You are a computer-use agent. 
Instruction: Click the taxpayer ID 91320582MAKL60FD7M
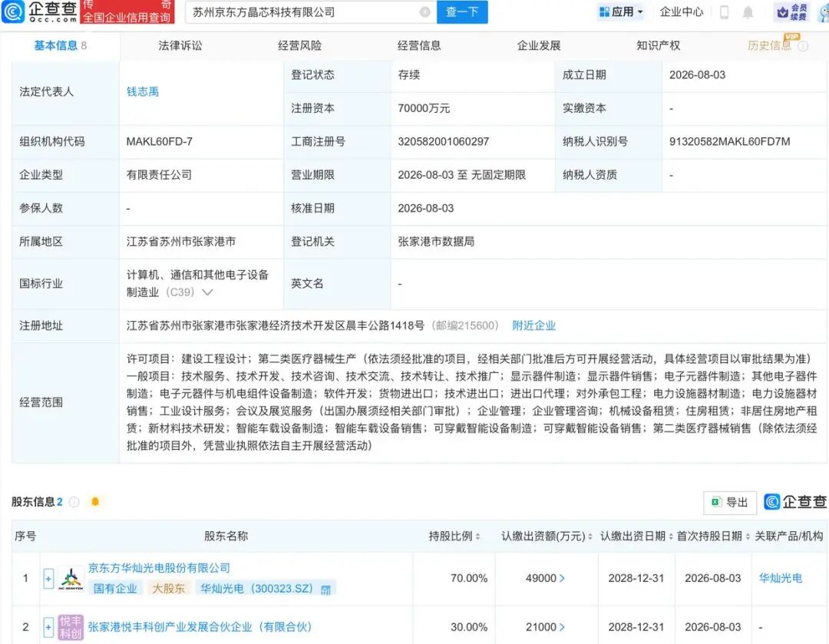[730, 142]
